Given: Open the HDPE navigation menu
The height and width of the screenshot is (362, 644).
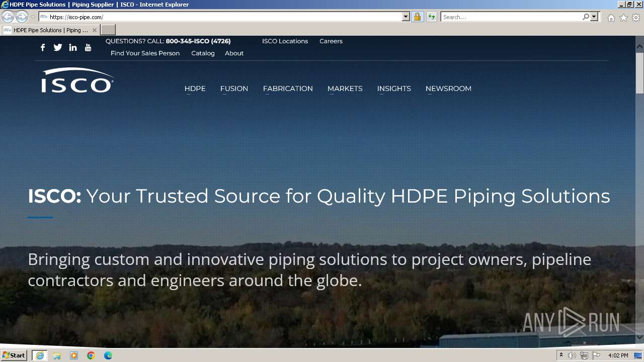Looking at the screenshot, I should click(195, 88).
